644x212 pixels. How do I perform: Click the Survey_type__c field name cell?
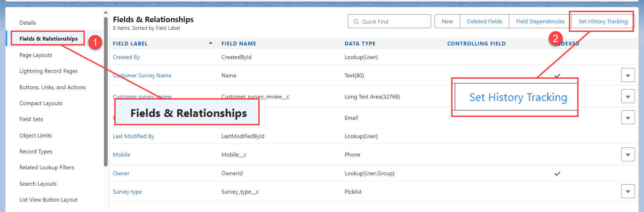point(240,192)
